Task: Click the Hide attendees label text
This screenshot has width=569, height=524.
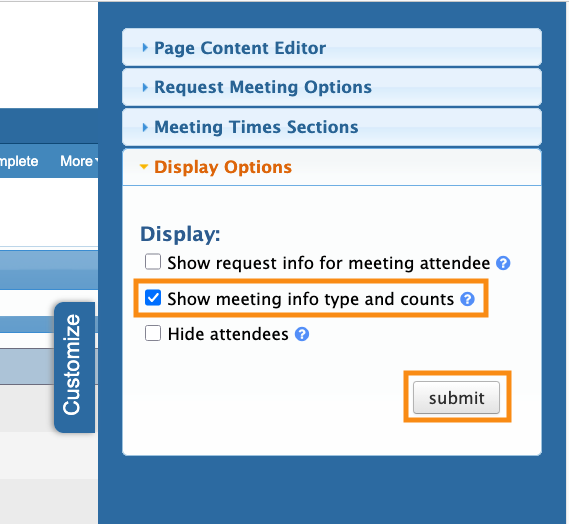Action: click(x=228, y=334)
